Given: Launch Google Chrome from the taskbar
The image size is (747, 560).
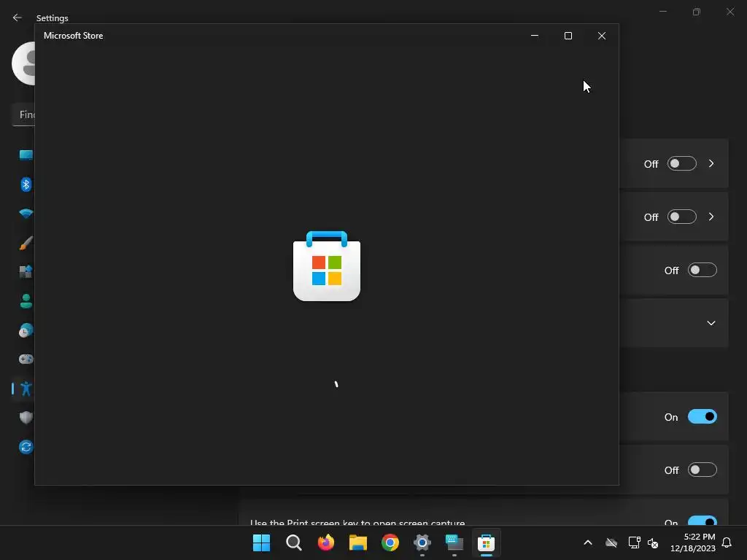Looking at the screenshot, I should click(x=390, y=542).
